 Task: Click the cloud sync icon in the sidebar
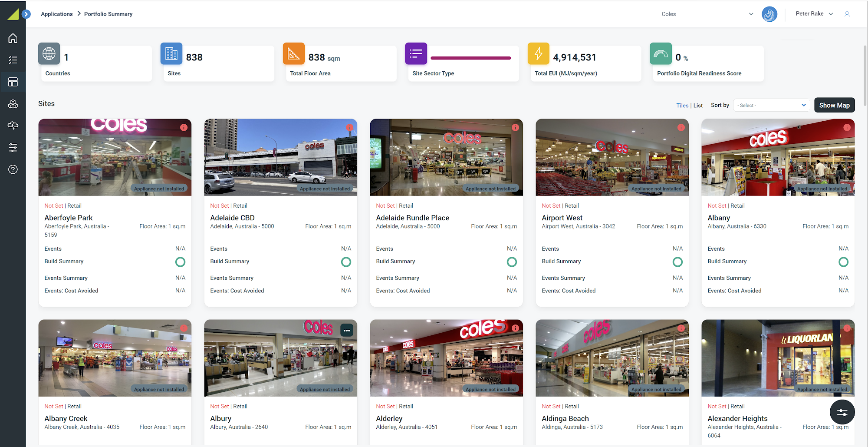pyautogui.click(x=13, y=126)
